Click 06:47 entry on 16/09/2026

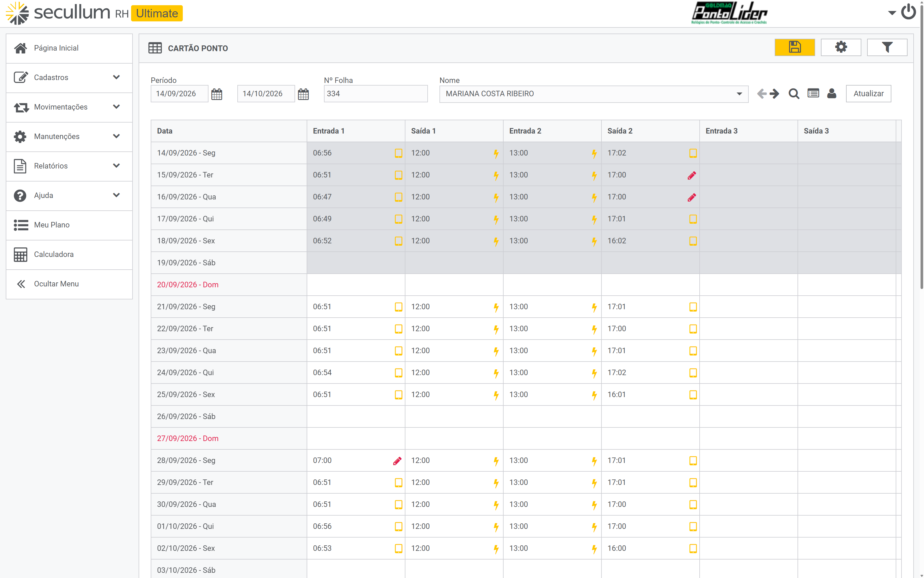322,197
